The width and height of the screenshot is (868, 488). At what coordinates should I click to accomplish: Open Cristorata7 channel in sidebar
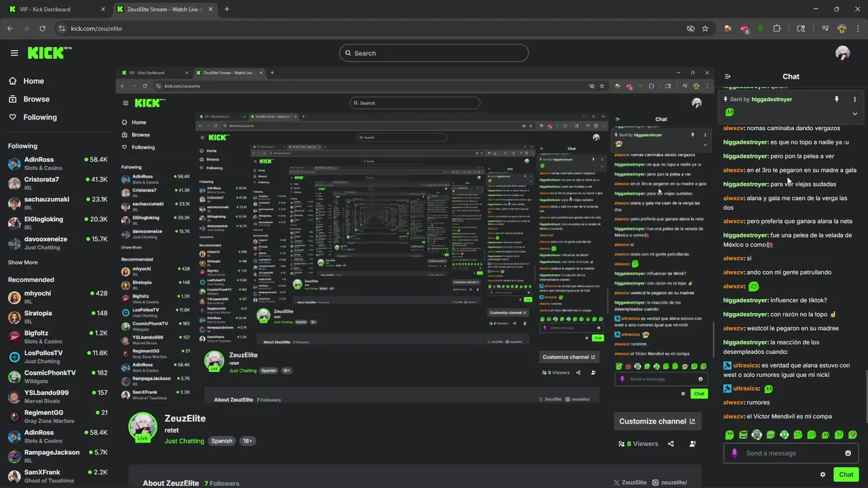57,183
